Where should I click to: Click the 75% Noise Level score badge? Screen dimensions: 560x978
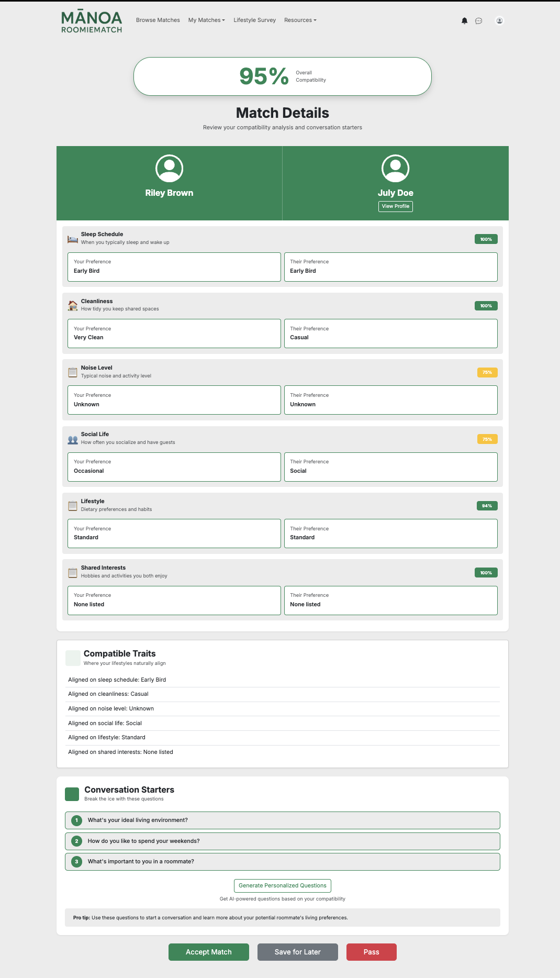[487, 372]
